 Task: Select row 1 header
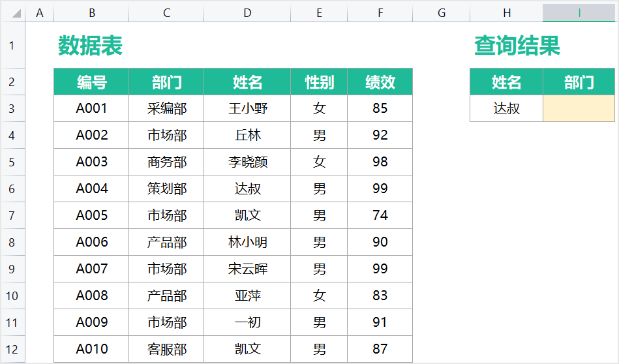[x=12, y=46]
